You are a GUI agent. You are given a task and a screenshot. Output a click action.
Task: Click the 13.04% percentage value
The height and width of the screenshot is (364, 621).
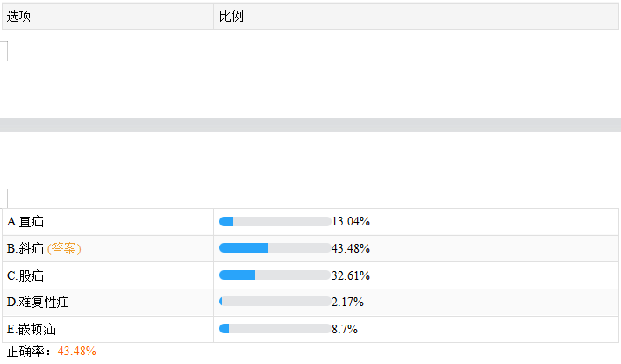click(x=351, y=221)
